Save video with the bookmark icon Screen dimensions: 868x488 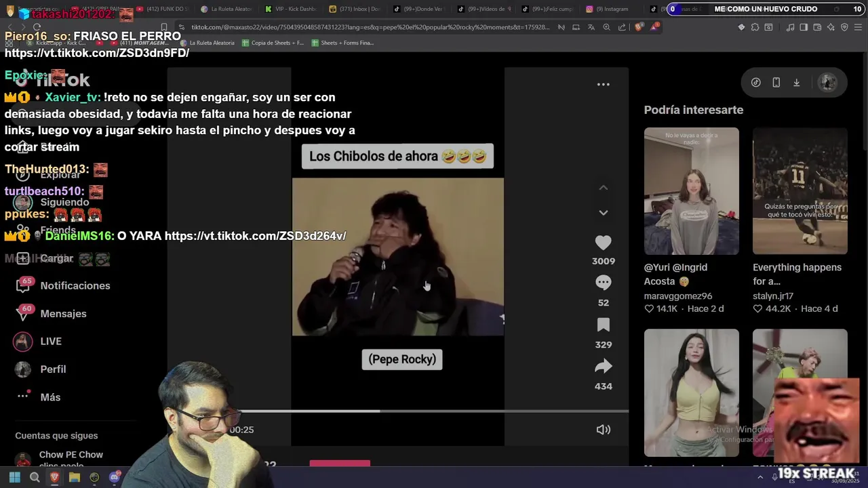click(603, 325)
